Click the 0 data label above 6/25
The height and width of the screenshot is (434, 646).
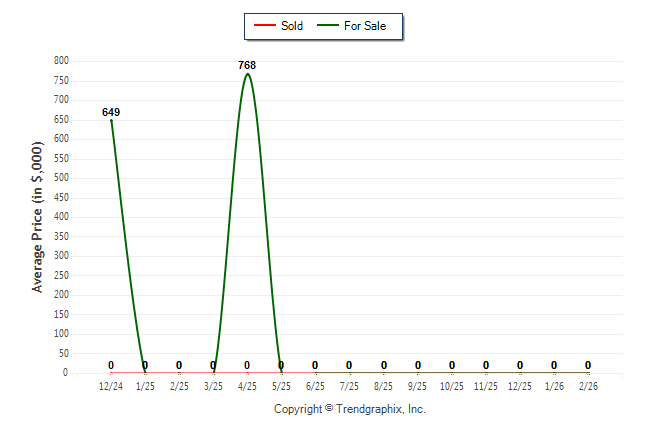pyautogui.click(x=315, y=365)
